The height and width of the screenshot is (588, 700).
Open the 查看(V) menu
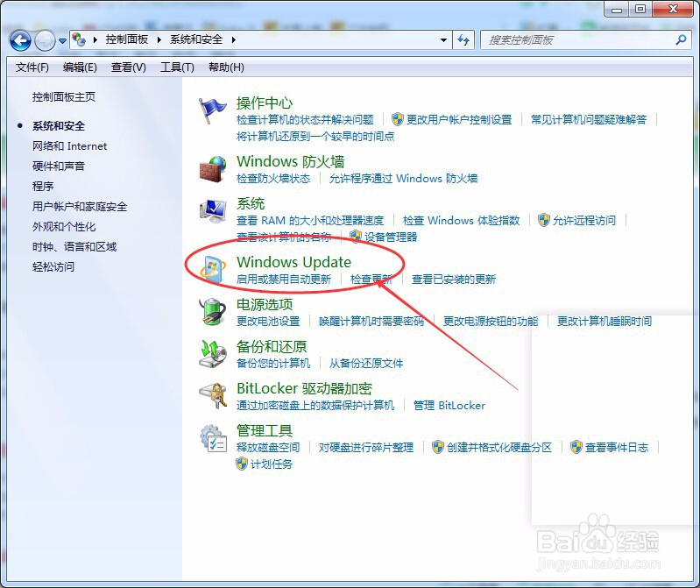point(129,67)
